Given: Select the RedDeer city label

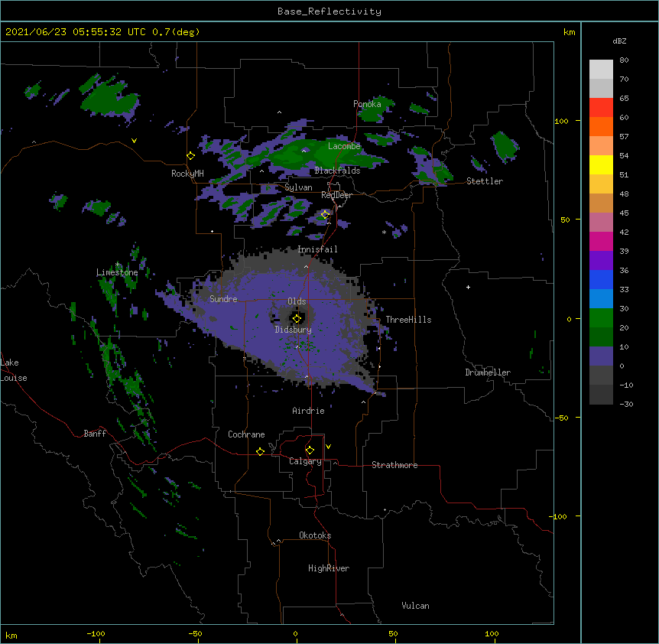Looking at the screenshot, I should coord(336,195).
